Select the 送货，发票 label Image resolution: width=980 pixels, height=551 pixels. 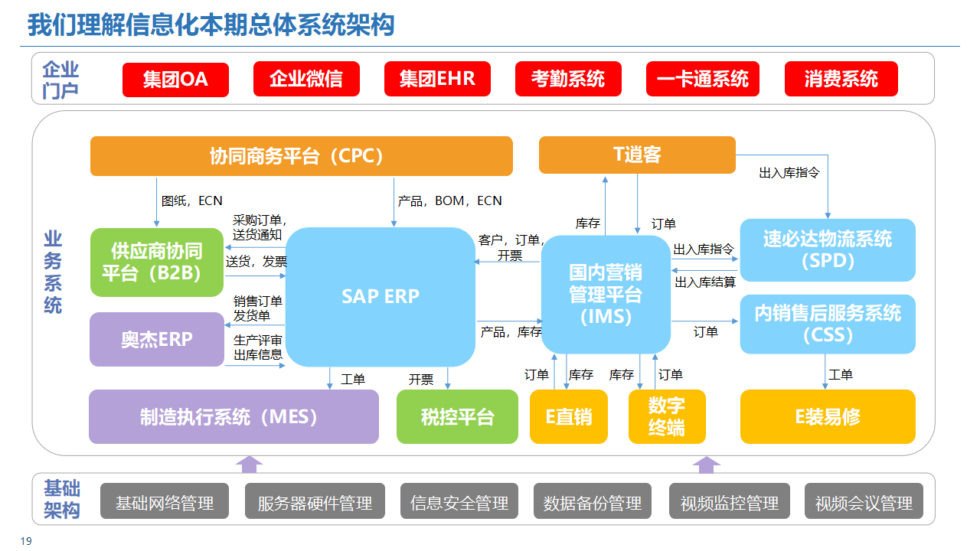[256, 261]
